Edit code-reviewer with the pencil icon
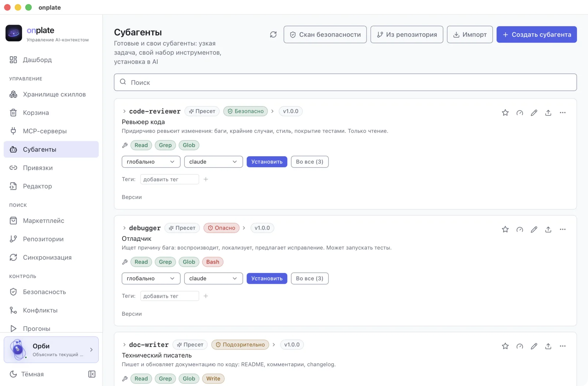 (x=534, y=113)
